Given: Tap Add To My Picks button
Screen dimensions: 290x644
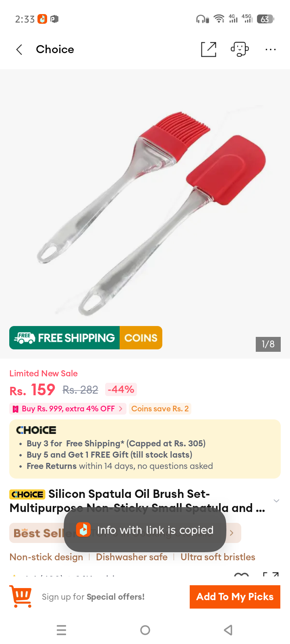Looking at the screenshot, I should point(235,597).
